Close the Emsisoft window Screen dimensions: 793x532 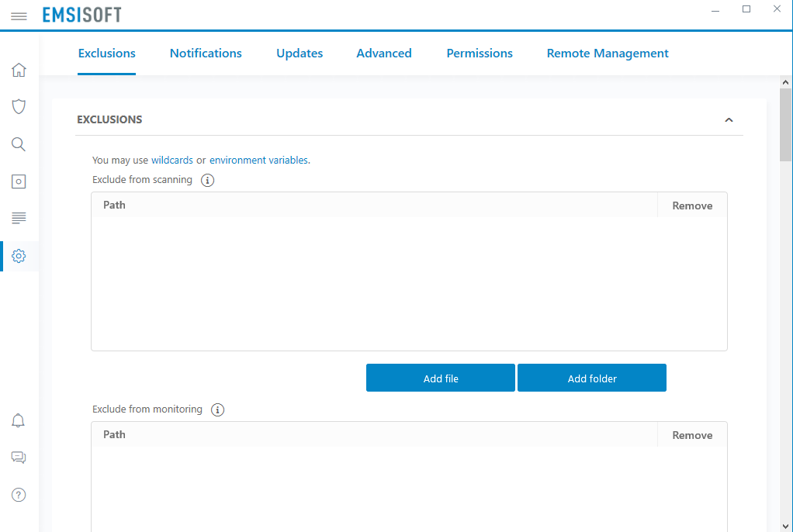777,9
